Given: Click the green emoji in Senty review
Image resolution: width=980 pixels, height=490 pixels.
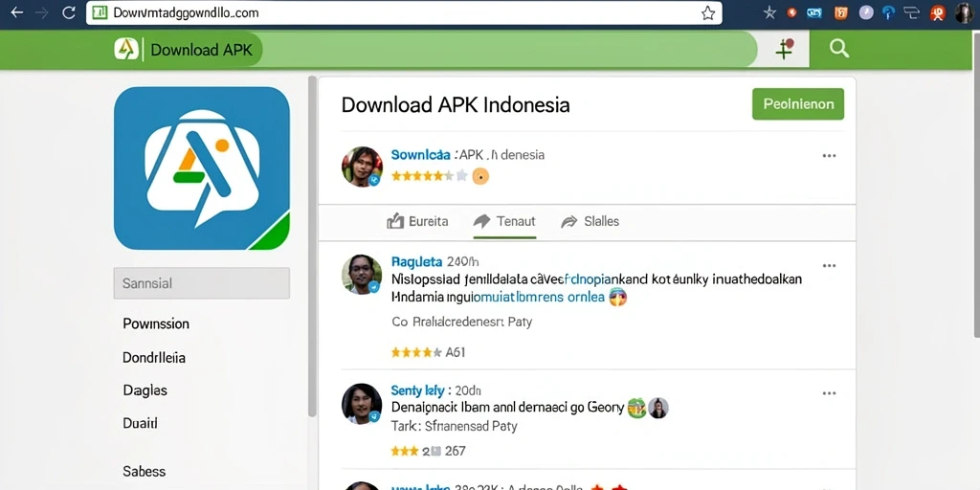Looking at the screenshot, I should pyautogui.click(x=636, y=408).
